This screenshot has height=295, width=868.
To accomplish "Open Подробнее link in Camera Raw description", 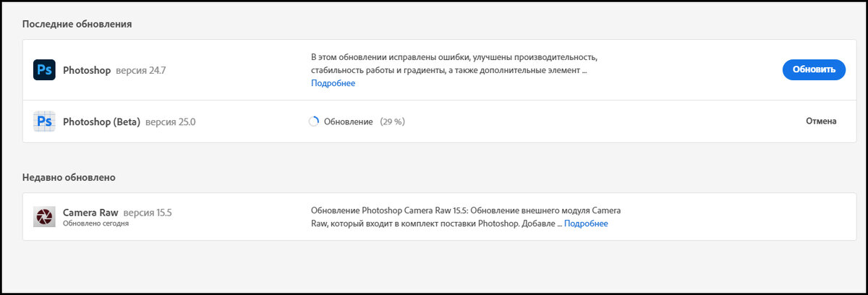I will tap(586, 223).
